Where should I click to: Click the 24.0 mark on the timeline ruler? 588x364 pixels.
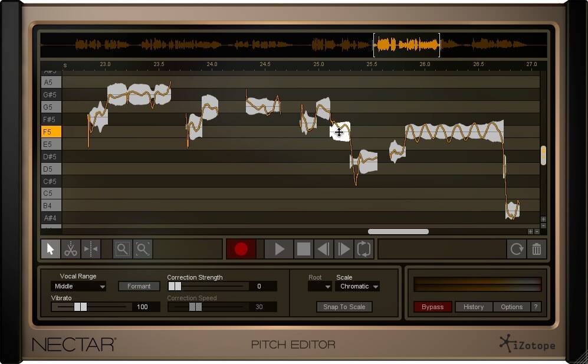coord(212,64)
